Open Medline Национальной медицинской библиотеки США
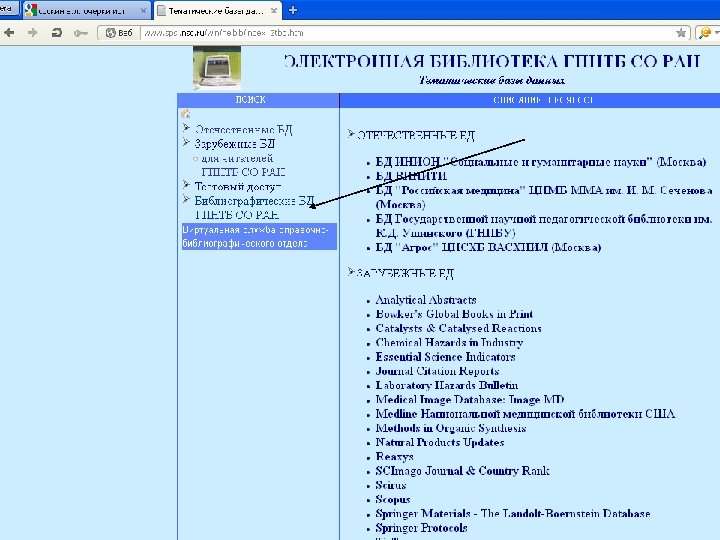 [525, 414]
